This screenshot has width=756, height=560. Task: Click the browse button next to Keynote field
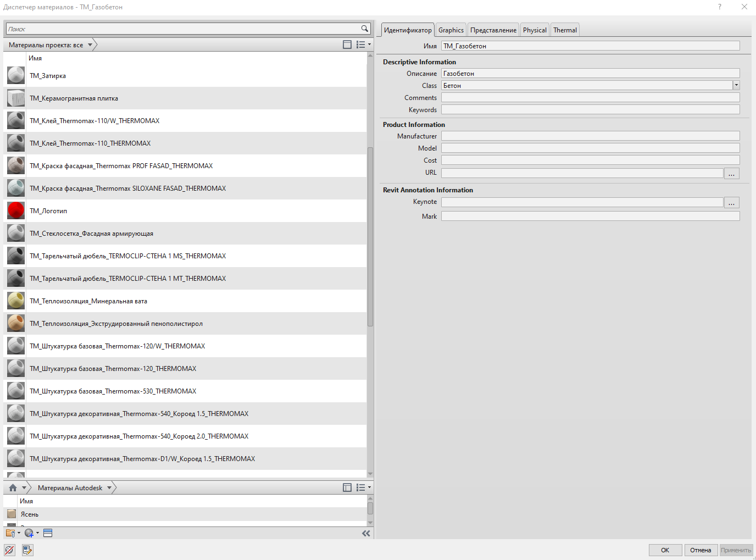pyautogui.click(x=732, y=202)
